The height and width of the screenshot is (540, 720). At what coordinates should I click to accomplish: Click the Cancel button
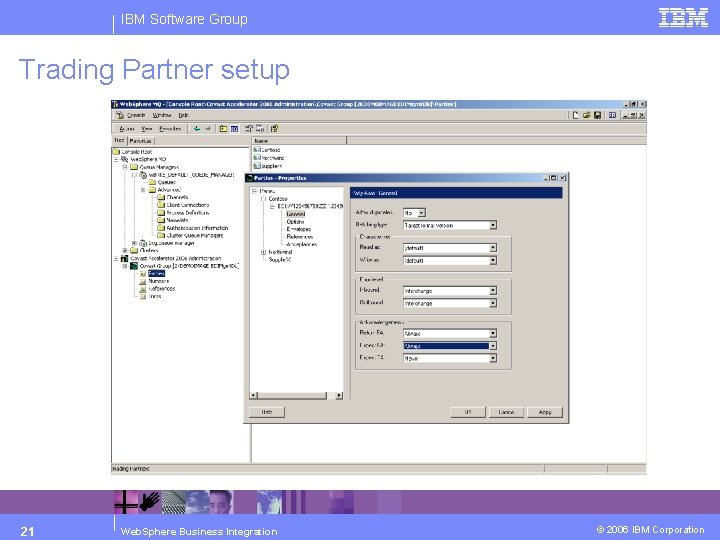pos(506,412)
